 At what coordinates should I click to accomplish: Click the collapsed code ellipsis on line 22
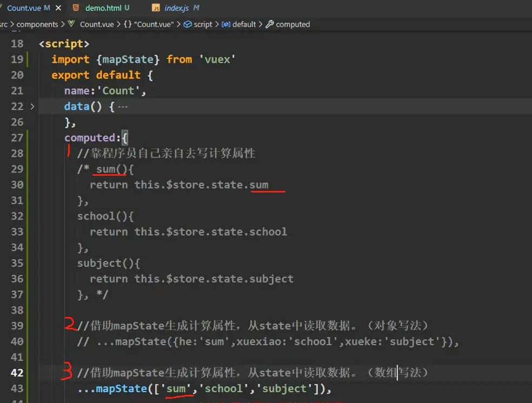pyautogui.click(x=124, y=106)
